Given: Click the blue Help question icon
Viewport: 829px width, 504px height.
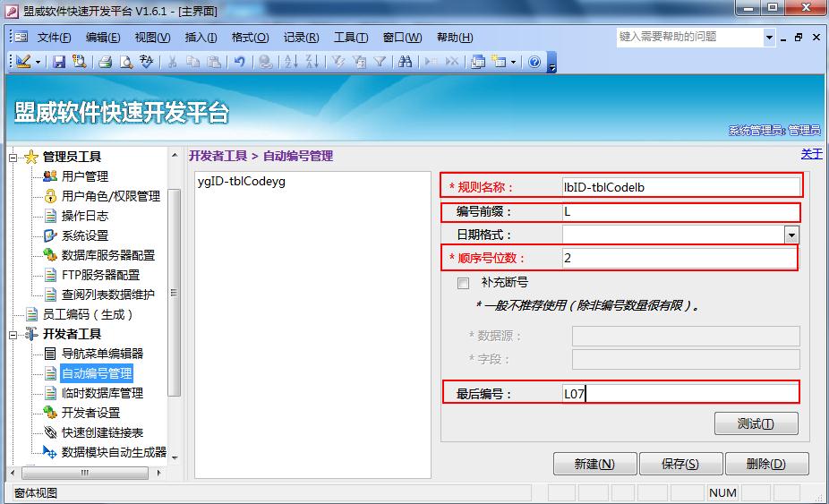Looking at the screenshot, I should pyautogui.click(x=534, y=62).
